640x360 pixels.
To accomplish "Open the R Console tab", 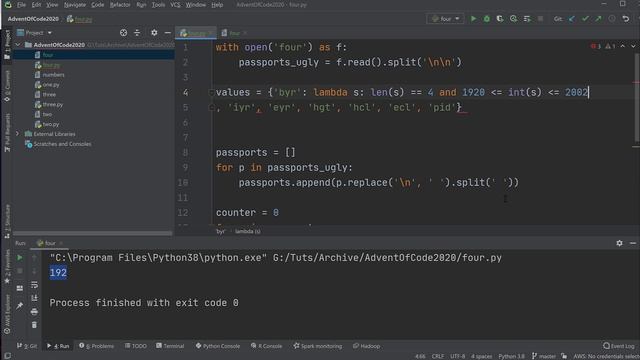I will (x=267, y=346).
